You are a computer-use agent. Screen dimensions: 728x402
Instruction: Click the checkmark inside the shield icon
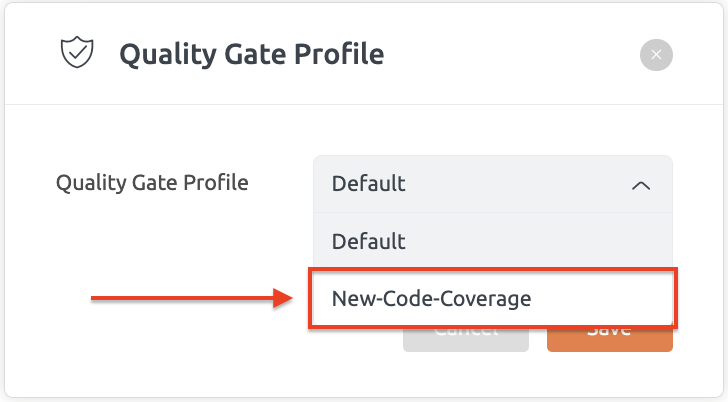coord(78,51)
